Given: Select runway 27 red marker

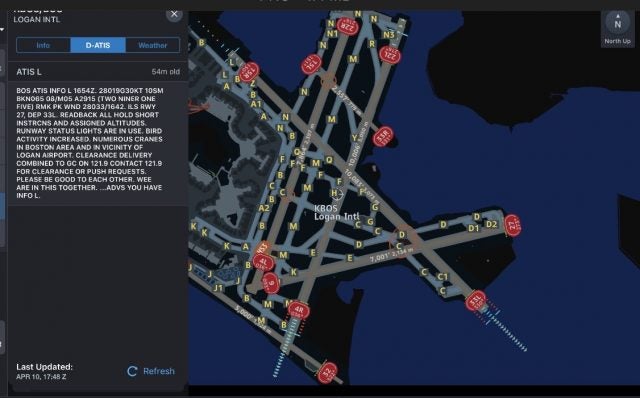Looking at the screenshot, I should (x=513, y=225).
